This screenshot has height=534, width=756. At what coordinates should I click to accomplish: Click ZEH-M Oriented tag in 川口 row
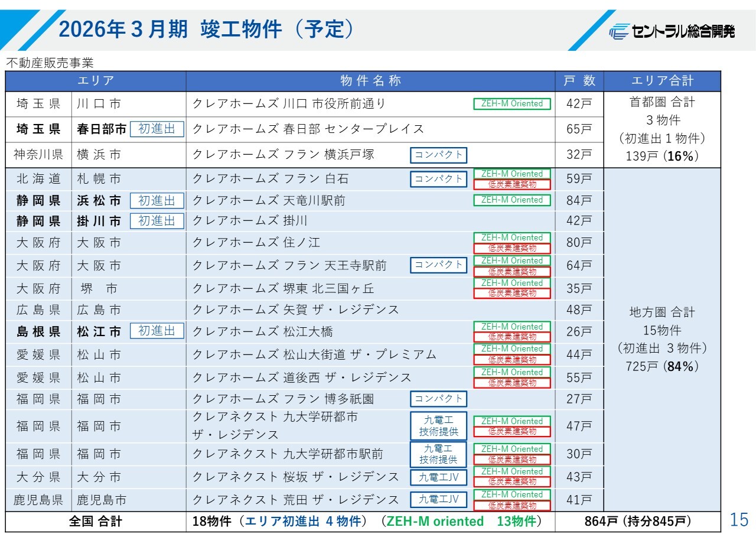tap(511, 104)
